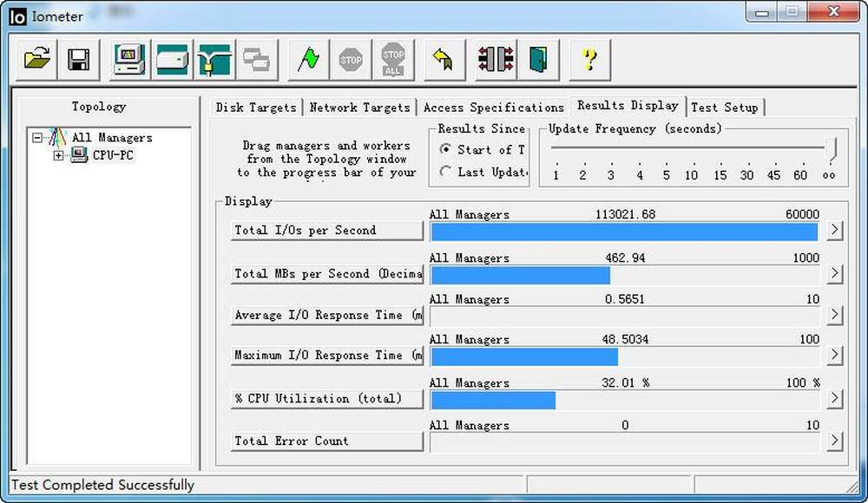Click the 113021.68 I/Os per second value

625,214
